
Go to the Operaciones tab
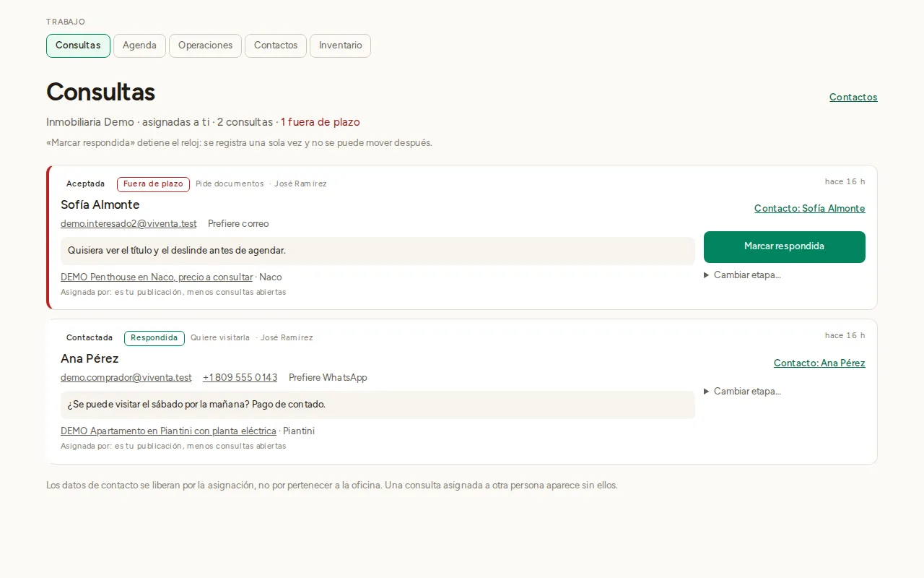pyautogui.click(x=205, y=46)
